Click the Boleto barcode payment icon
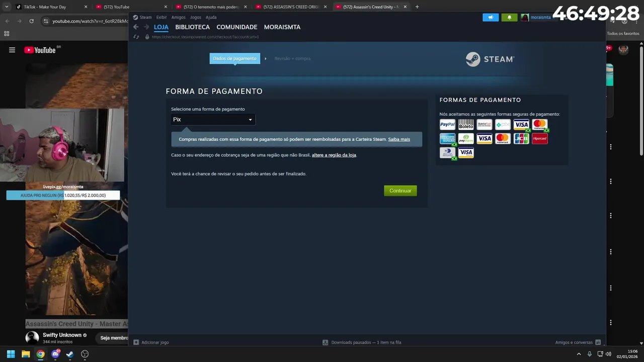The image size is (644, 362). (x=466, y=125)
